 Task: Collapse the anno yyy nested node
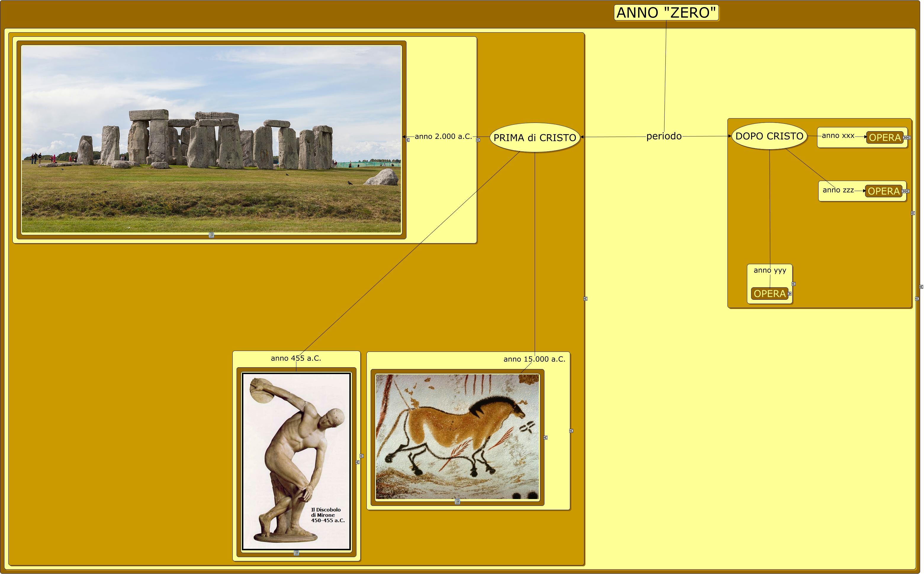pyautogui.click(x=793, y=284)
